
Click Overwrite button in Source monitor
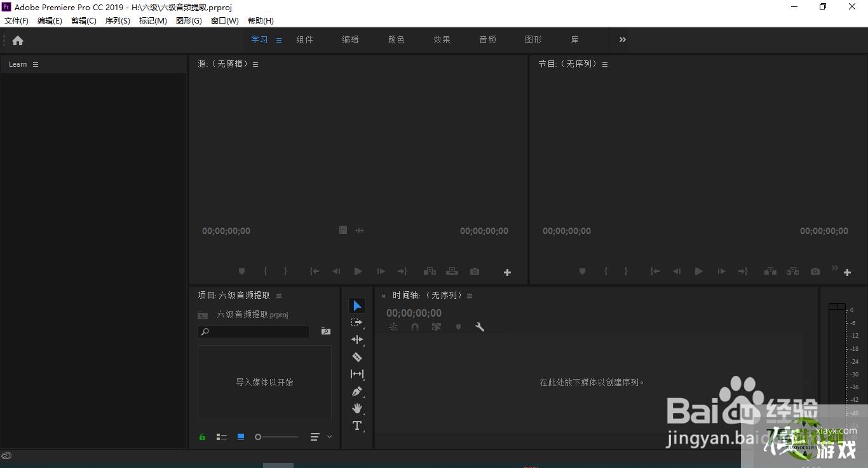[x=452, y=272]
